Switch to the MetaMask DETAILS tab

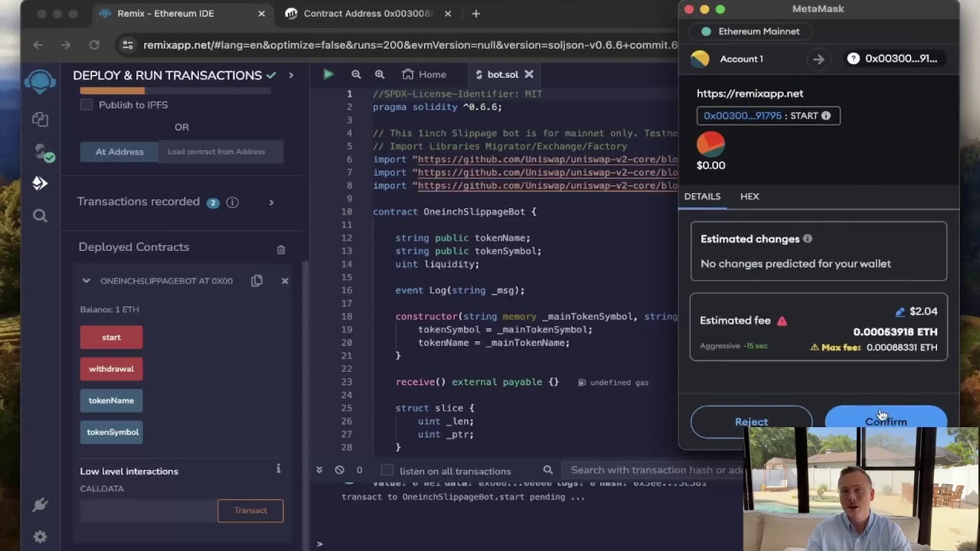pos(702,197)
